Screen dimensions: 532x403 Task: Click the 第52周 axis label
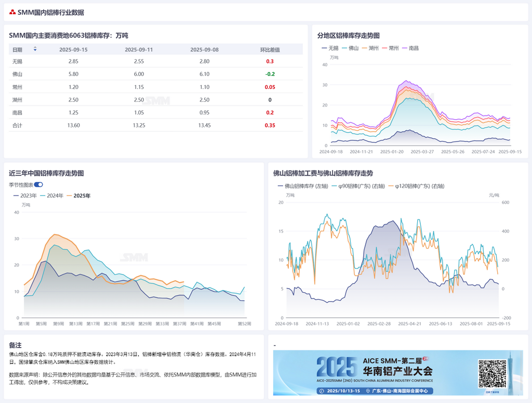[x=244, y=324]
